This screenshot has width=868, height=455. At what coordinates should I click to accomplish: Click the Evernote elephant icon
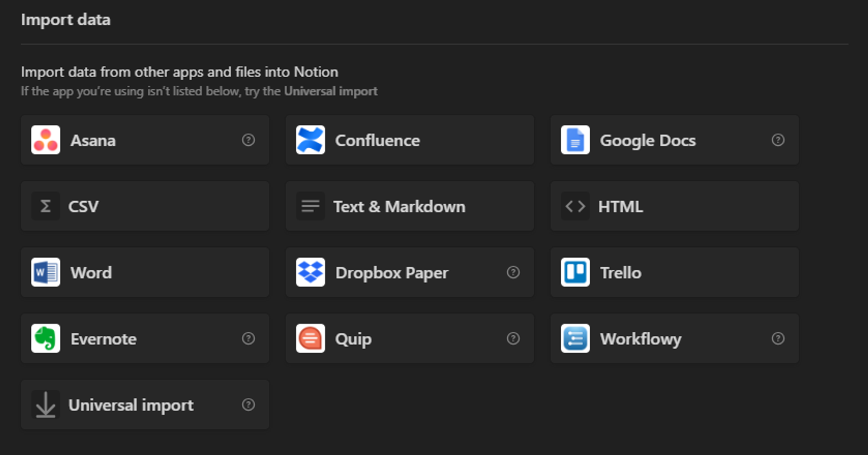pyautogui.click(x=46, y=338)
